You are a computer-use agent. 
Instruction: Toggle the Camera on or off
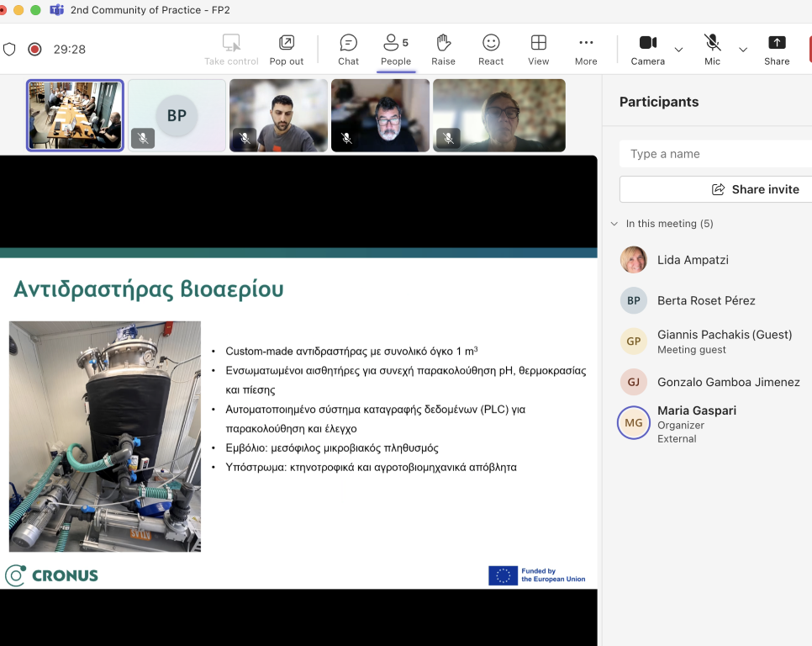[647, 50]
